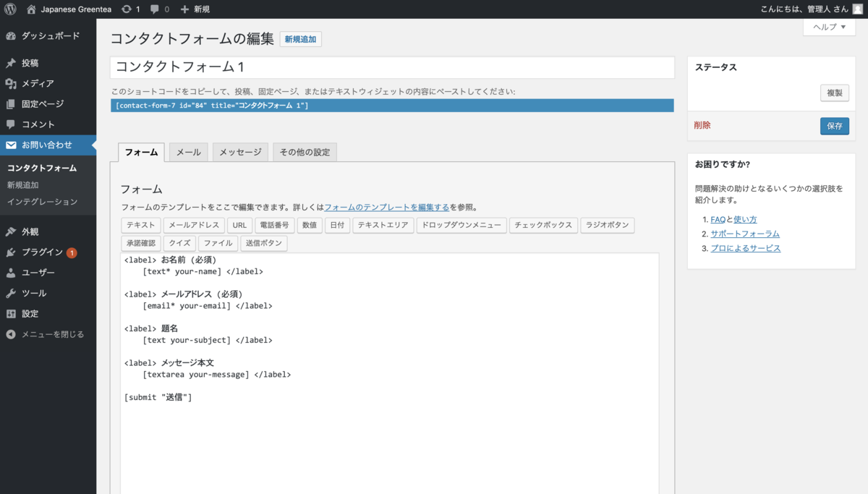Click the ユーザー person icon
The height and width of the screenshot is (494, 868).
coord(11,273)
